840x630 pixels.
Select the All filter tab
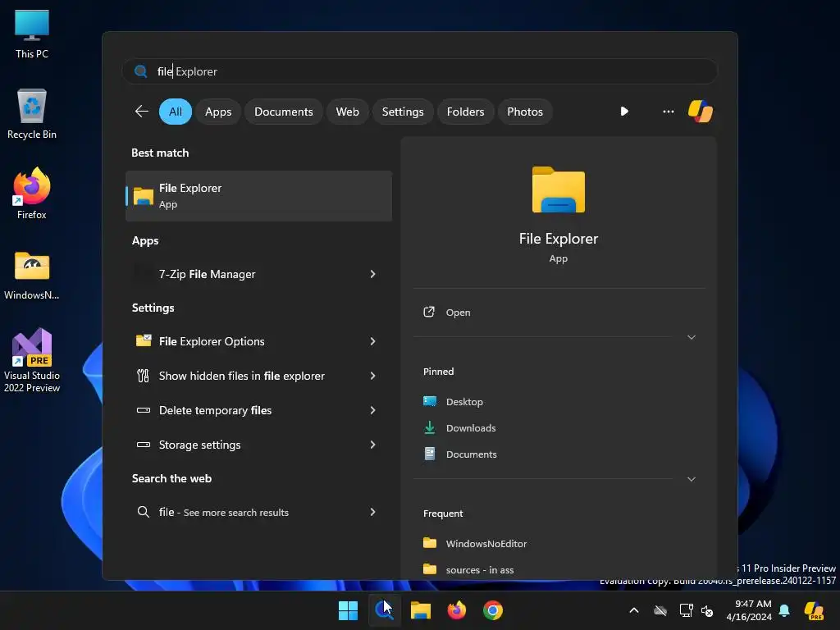176,112
